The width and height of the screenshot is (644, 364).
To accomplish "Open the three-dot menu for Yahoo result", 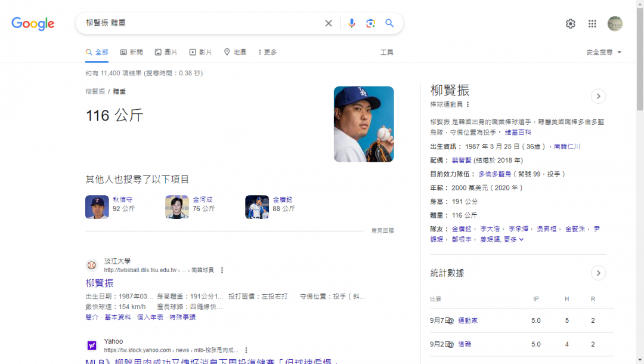I will click(x=246, y=350).
